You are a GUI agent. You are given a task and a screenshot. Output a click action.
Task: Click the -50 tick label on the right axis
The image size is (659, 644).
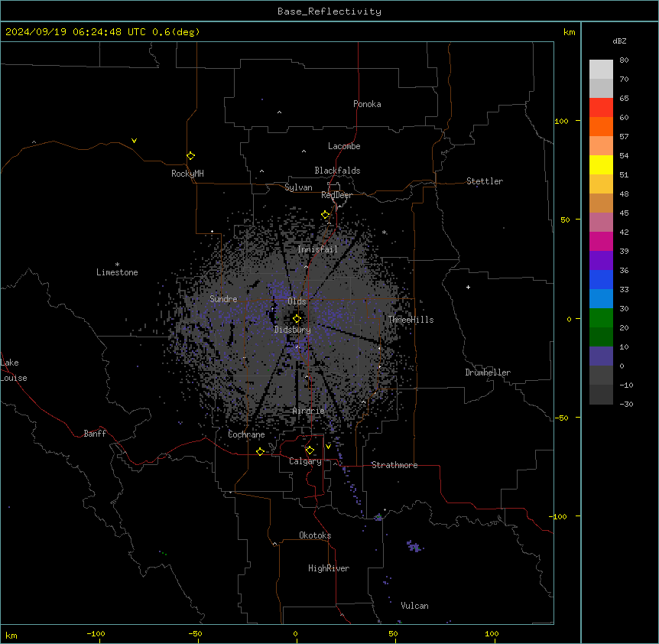click(x=561, y=418)
